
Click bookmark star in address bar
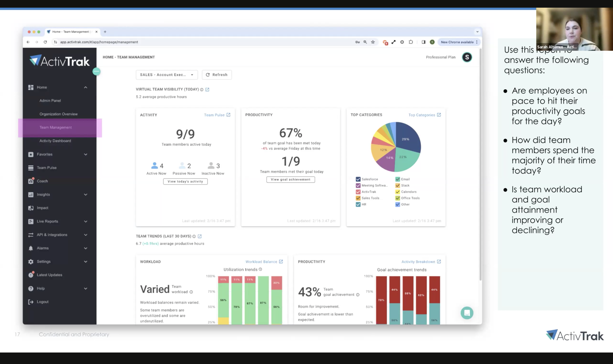coord(373,42)
